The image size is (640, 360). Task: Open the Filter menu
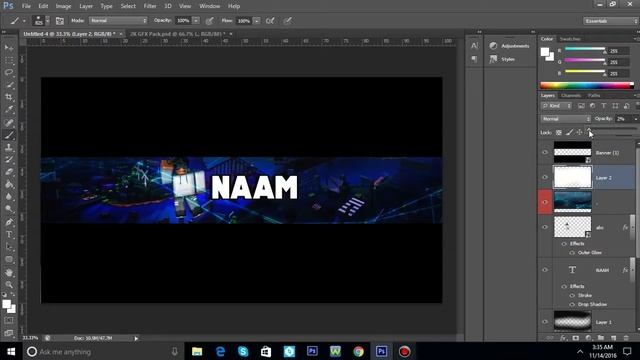[x=150, y=6]
